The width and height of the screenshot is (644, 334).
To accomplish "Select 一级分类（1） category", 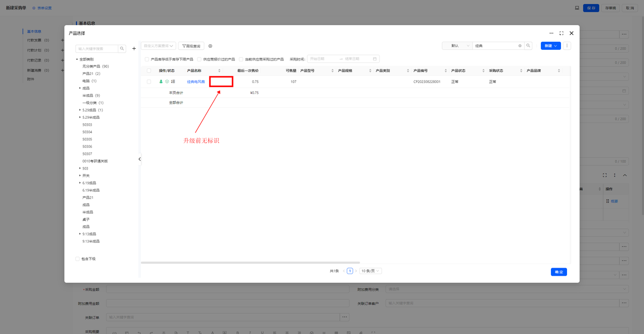I will [93, 103].
